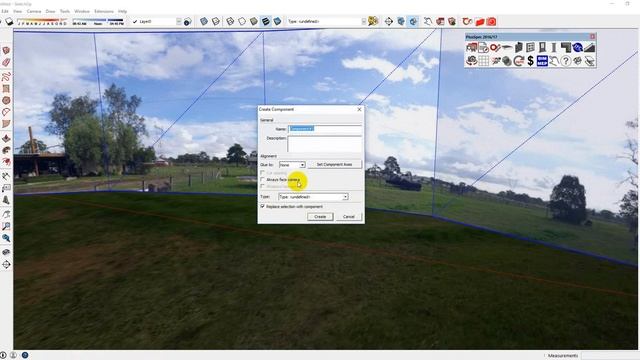640x360 pixels.
Task: Switch to Wireframe style
Action: [x=230, y=21]
